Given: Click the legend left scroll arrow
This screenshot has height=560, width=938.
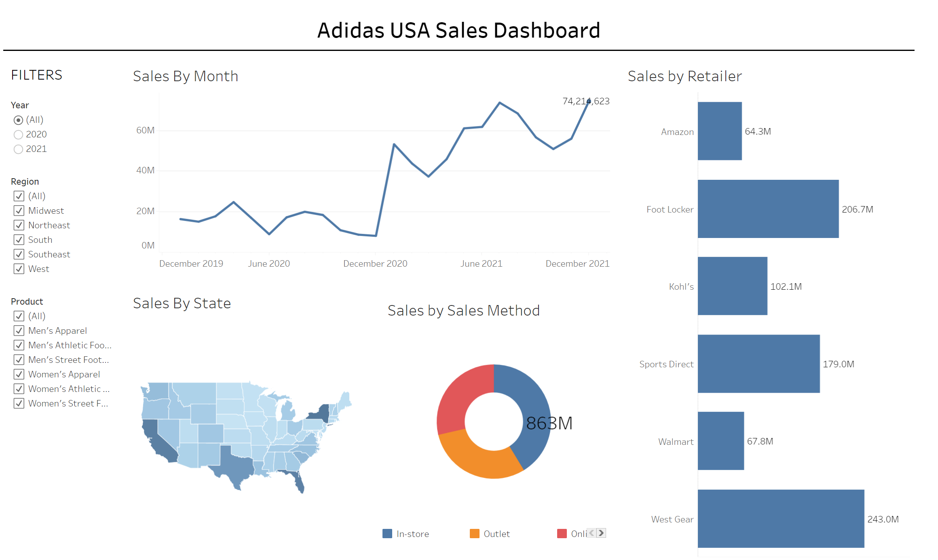Looking at the screenshot, I should coord(592,533).
